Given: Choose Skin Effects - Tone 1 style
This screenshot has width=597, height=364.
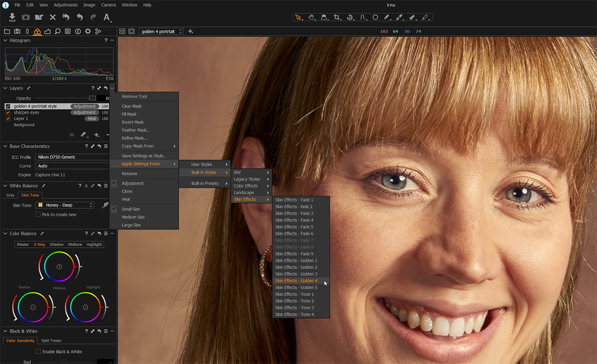Looking at the screenshot, I should click(301, 294).
